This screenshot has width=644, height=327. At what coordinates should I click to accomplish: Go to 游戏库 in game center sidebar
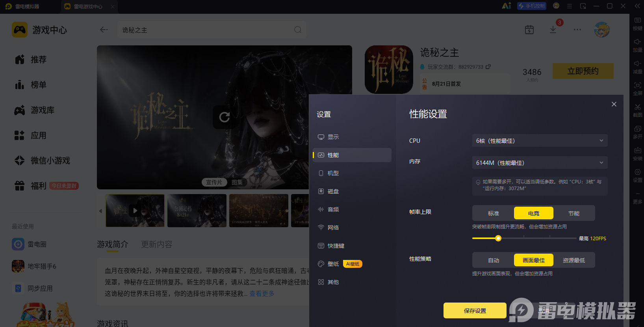coord(35,110)
